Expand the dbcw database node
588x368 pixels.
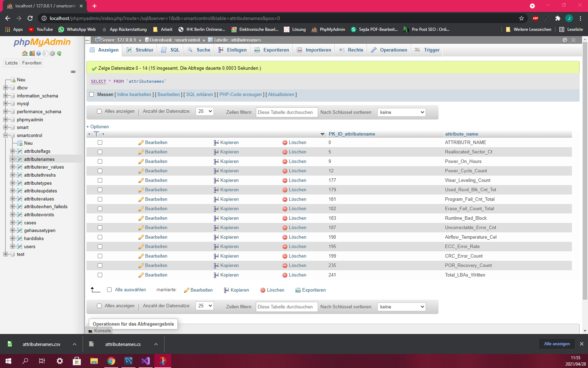tap(6, 88)
